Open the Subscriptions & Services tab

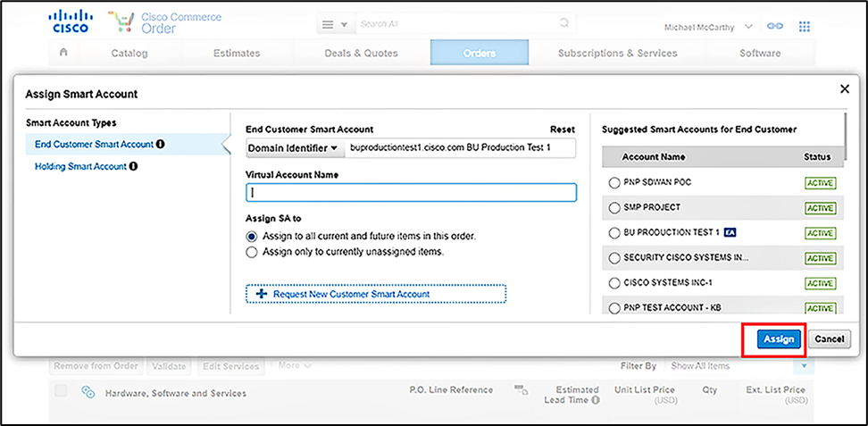click(618, 54)
